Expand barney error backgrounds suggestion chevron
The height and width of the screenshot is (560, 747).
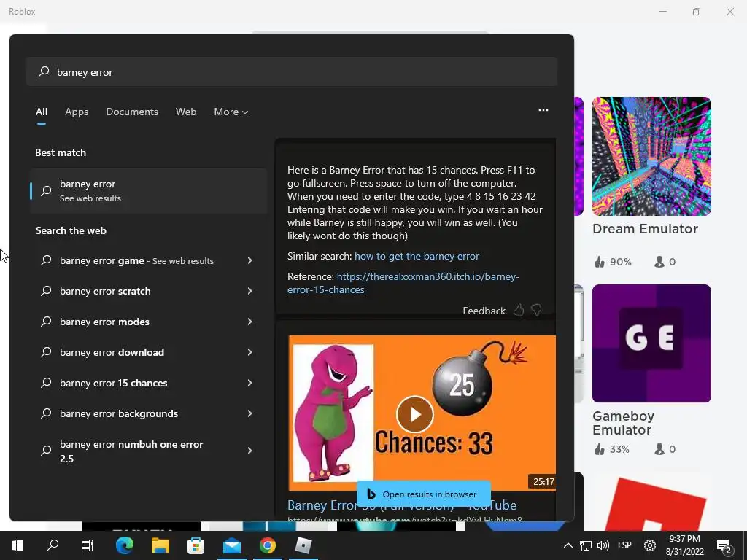pyautogui.click(x=249, y=413)
